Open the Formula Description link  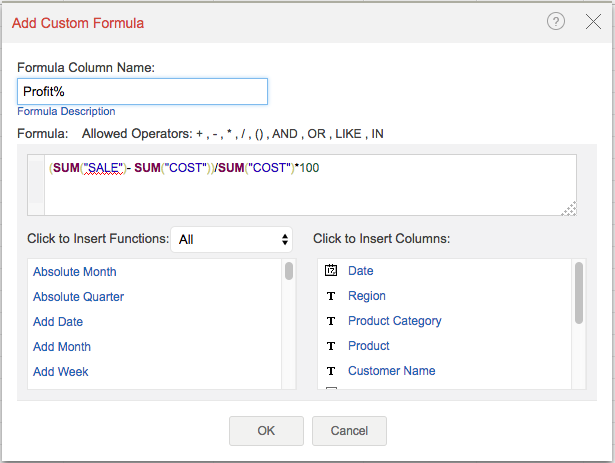[x=66, y=111]
